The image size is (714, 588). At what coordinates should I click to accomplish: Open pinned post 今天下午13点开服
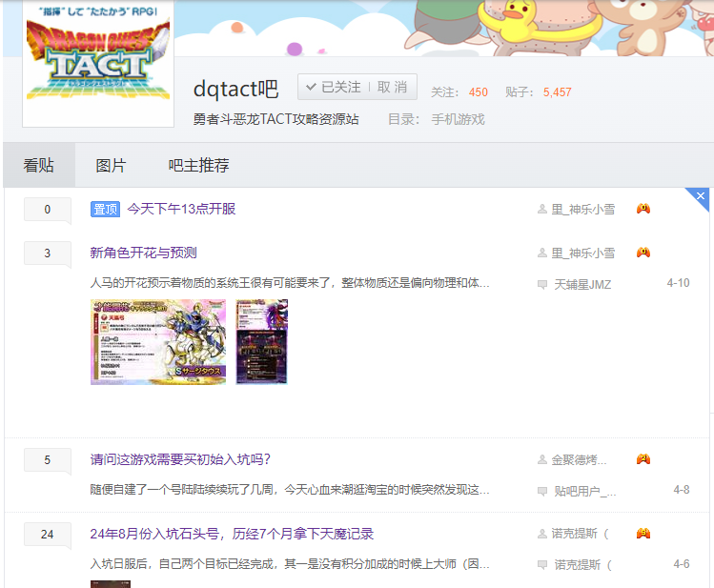click(181, 209)
